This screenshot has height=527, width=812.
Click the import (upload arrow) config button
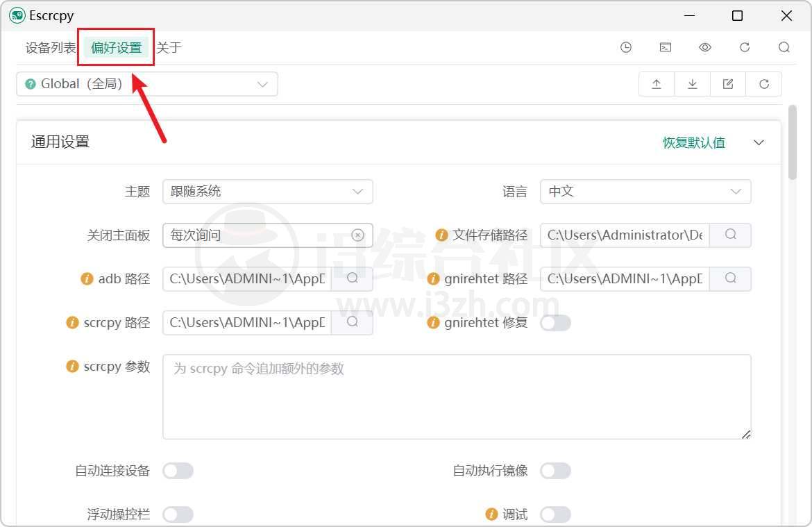[x=656, y=84]
